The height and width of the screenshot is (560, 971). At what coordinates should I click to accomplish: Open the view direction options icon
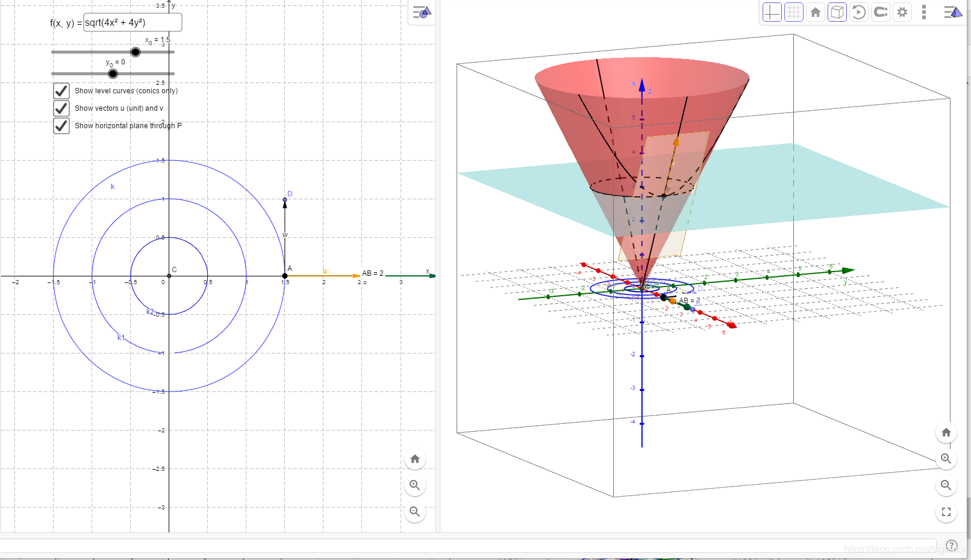tap(881, 12)
